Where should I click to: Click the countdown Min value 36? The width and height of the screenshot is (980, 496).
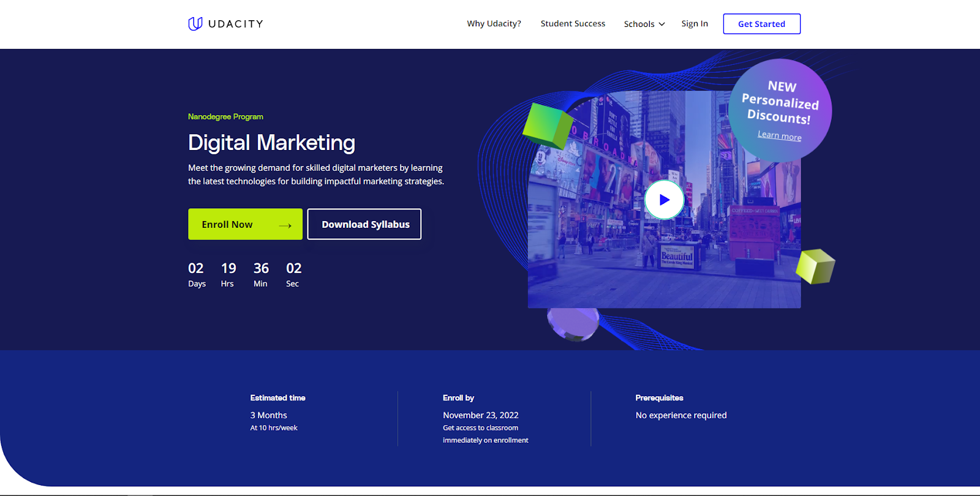pos(262,268)
